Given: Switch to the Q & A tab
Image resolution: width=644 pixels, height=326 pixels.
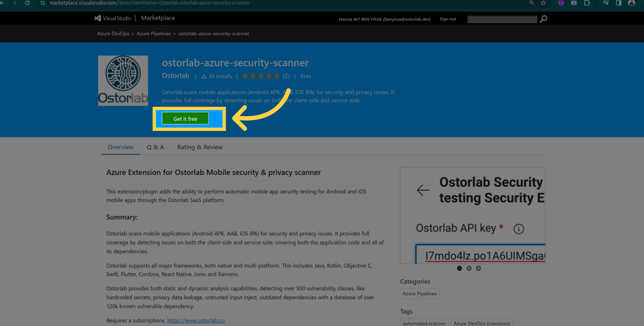Looking at the screenshot, I should [155, 147].
